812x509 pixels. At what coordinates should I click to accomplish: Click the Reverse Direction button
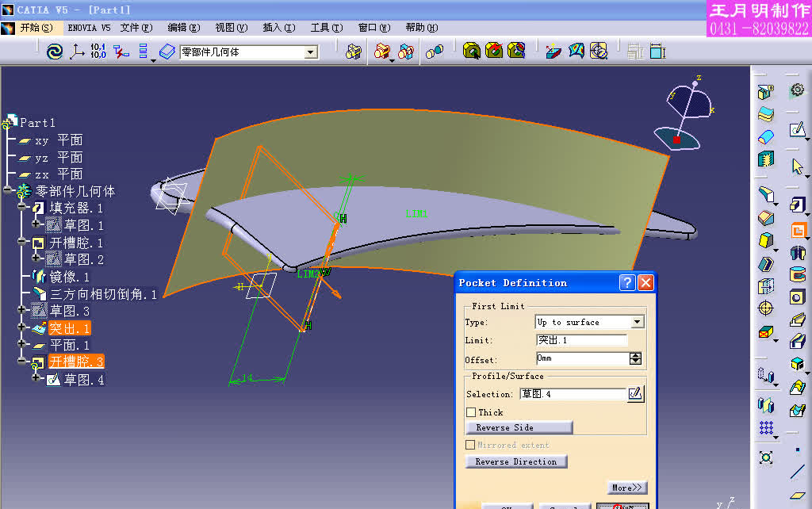tap(516, 461)
